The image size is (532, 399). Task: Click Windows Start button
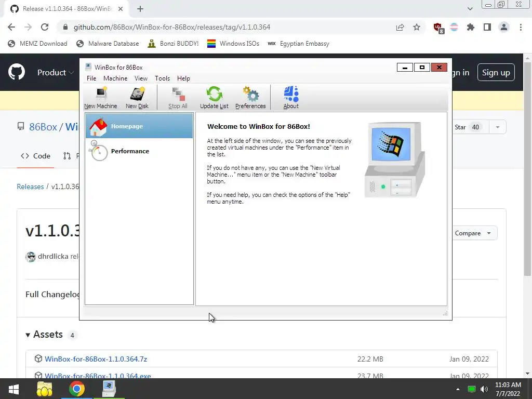tap(14, 389)
